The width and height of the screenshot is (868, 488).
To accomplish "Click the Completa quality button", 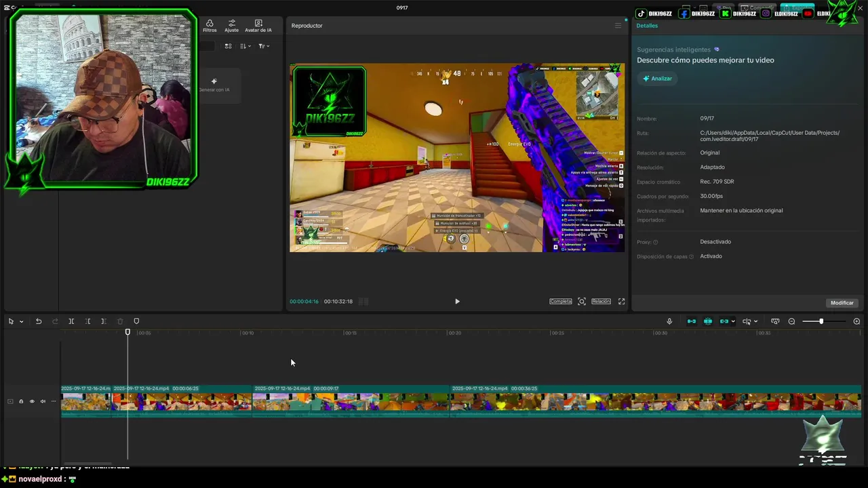I will click(x=561, y=302).
